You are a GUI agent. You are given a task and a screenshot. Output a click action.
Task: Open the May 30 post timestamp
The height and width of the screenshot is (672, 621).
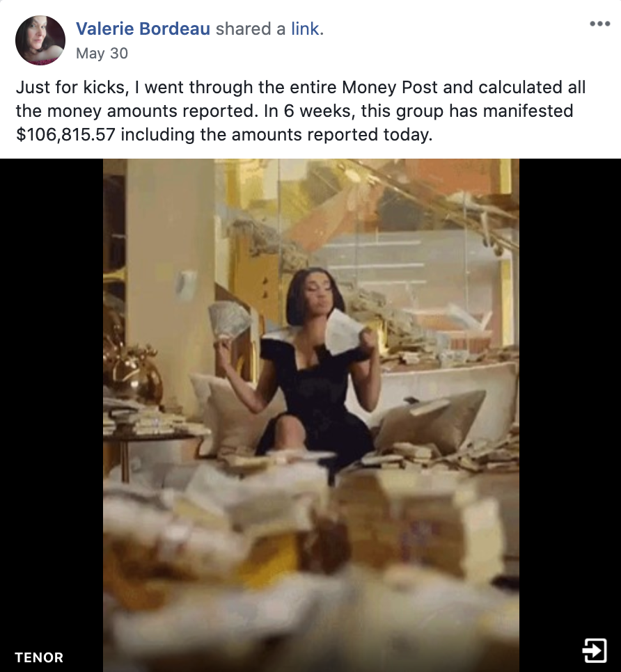[x=102, y=53]
